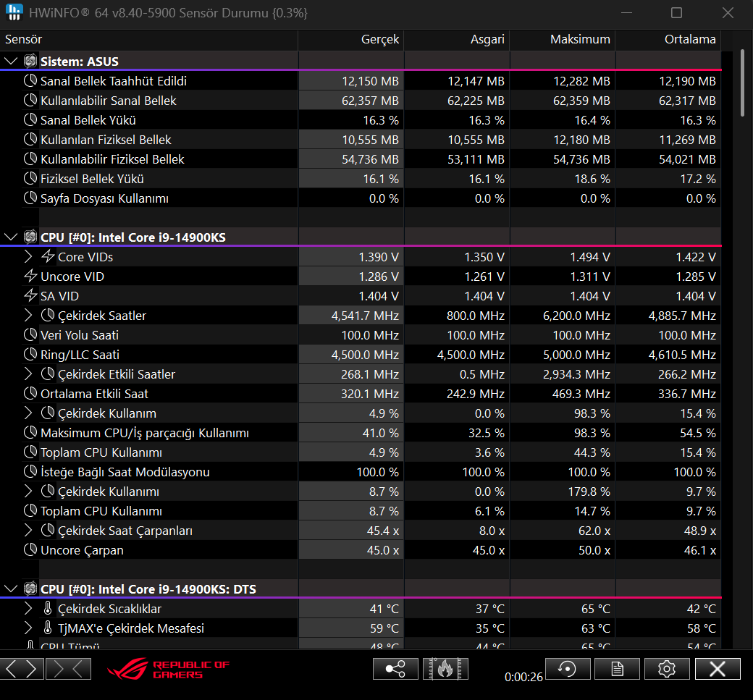Minimize the HWiNFO window

[626, 12]
